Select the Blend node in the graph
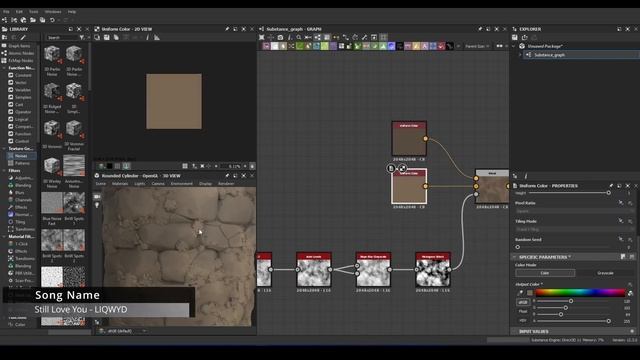This screenshot has height=360, width=640. coord(492,187)
